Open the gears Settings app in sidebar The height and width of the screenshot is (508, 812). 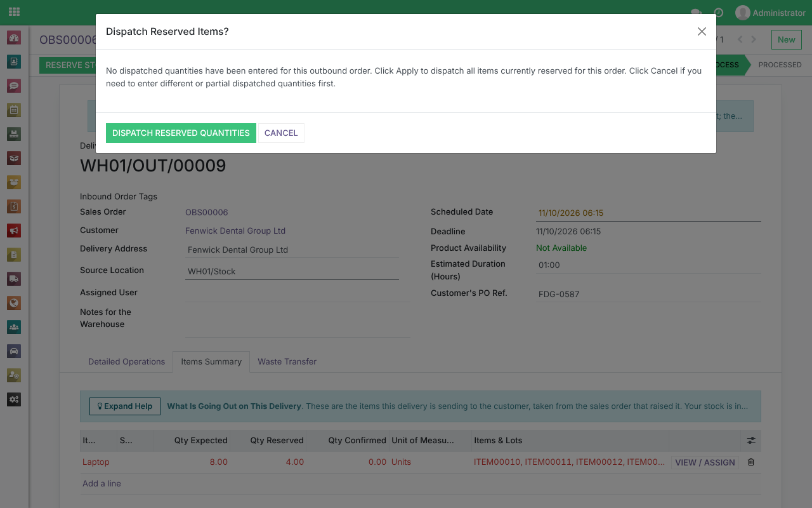(14, 399)
